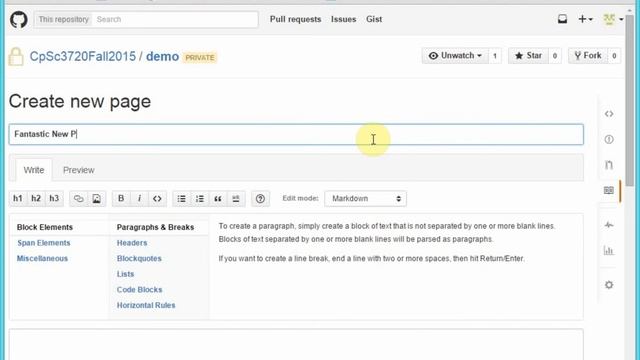Open the Horizontal Rules help topic
Image resolution: width=640 pixels, height=360 pixels.
(146, 305)
